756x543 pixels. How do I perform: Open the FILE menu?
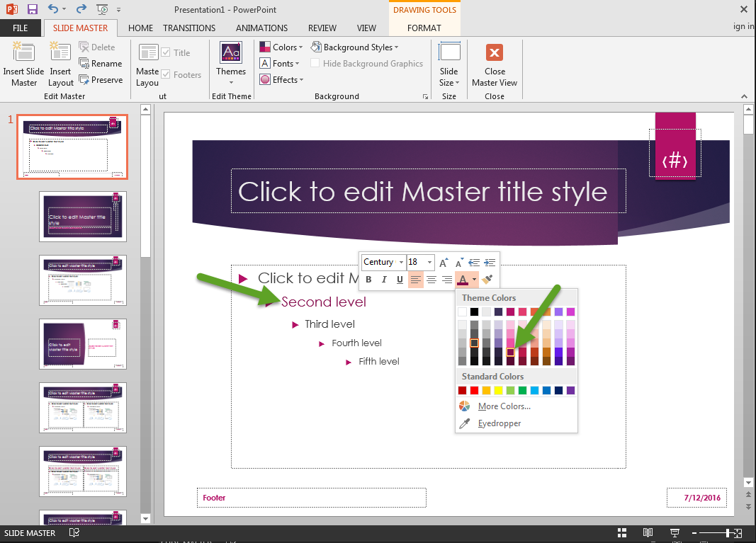coord(21,28)
